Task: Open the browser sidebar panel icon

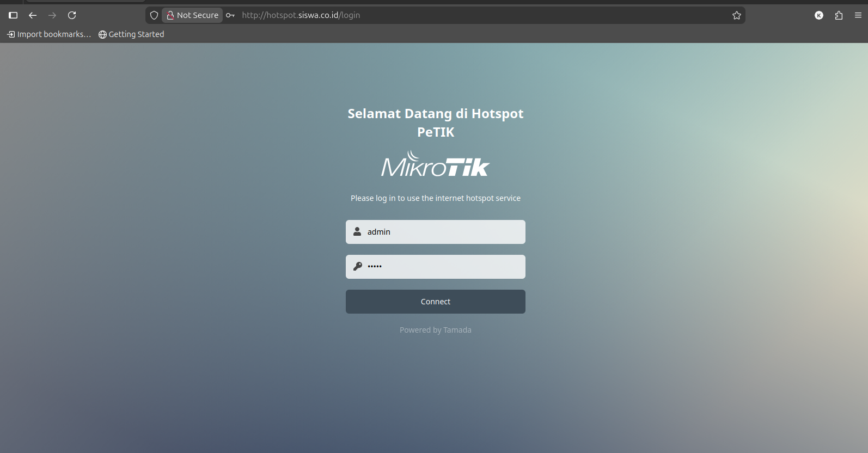Action: [13, 15]
